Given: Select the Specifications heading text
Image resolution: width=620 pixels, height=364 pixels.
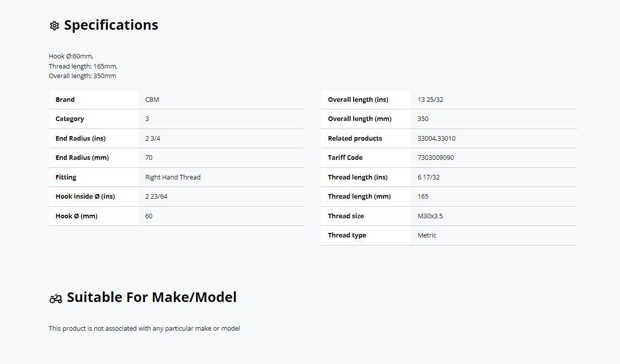Looking at the screenshot, I should point(111,25).
